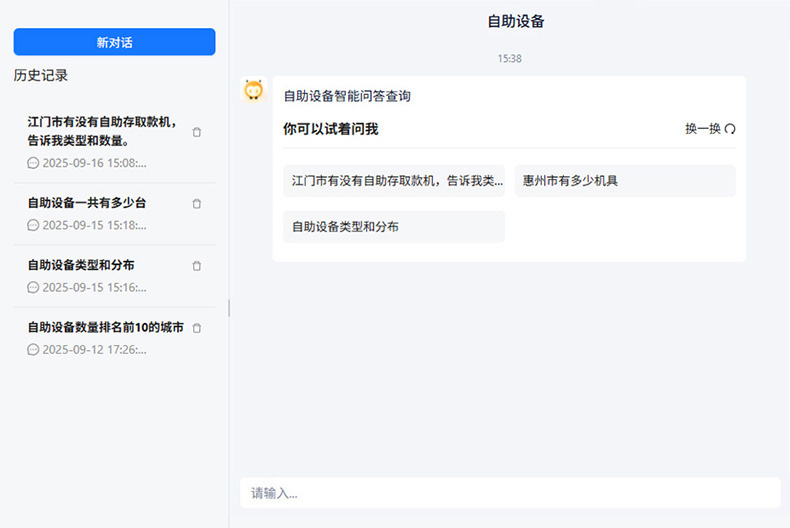Screen dimensions: 790x528
Task: Click chat bubble icon beside 2025-09-15 15:18 timestamp
Action: pos(33,225)
